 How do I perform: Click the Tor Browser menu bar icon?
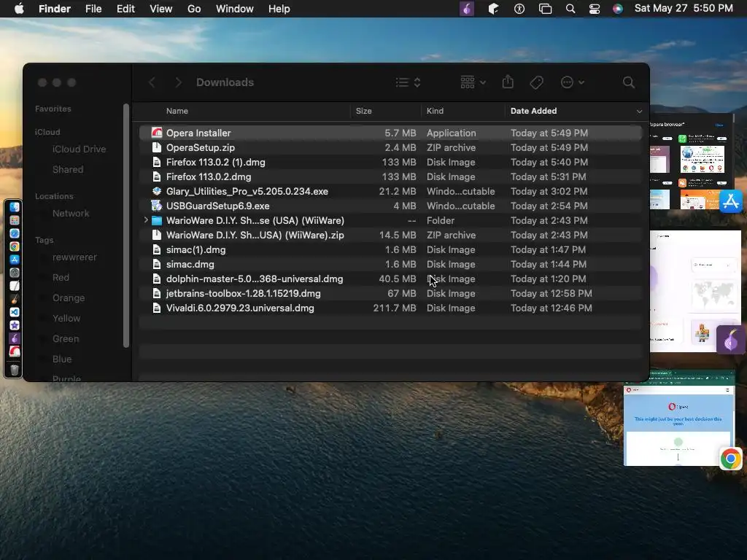click(x=467, y=9)
